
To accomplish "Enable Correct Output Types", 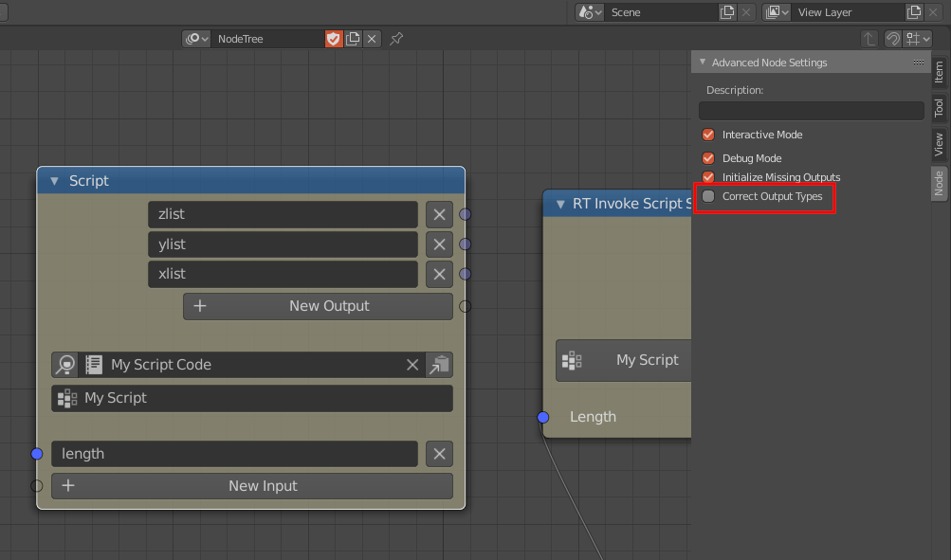I will click(707, 196).
